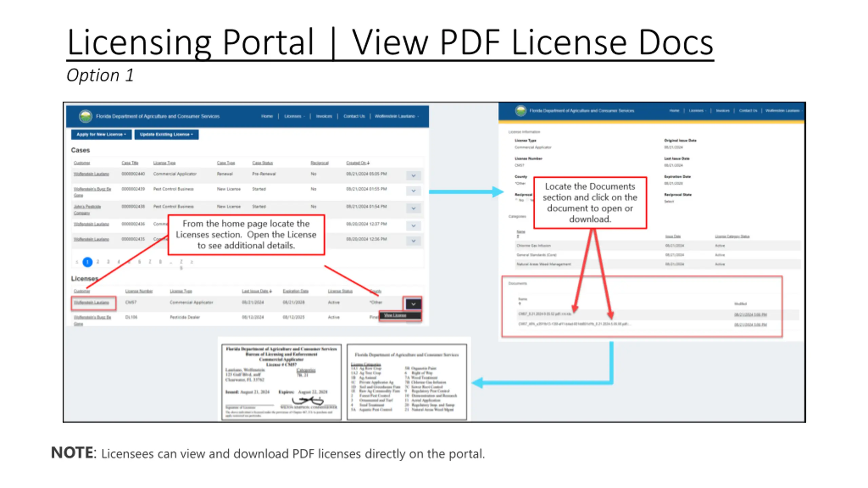Go to page 3 in Cases pagination
This screenshot has height=488, width=868.
[108, 262]
